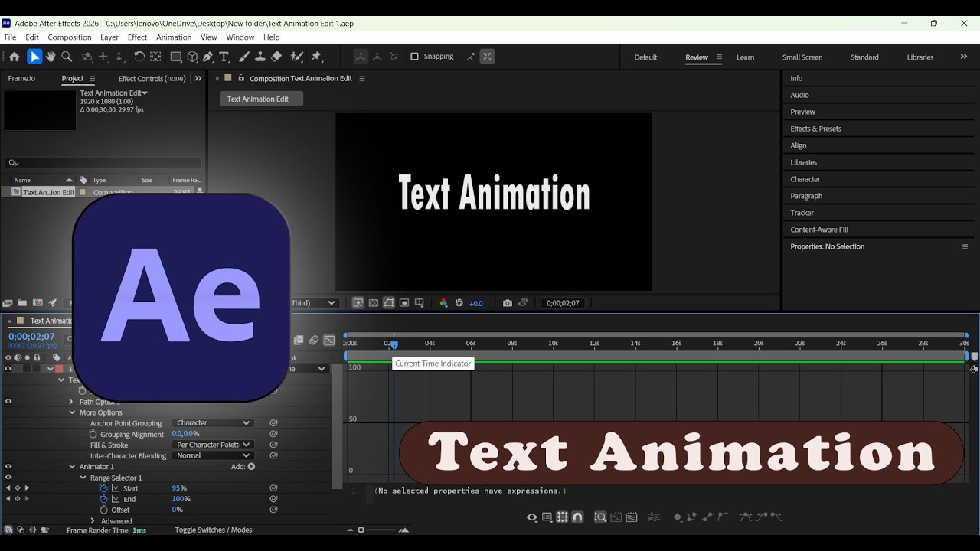Switch to the Standard workspace
The height and width of the screenshot is (551, 980).
[864, 57]
